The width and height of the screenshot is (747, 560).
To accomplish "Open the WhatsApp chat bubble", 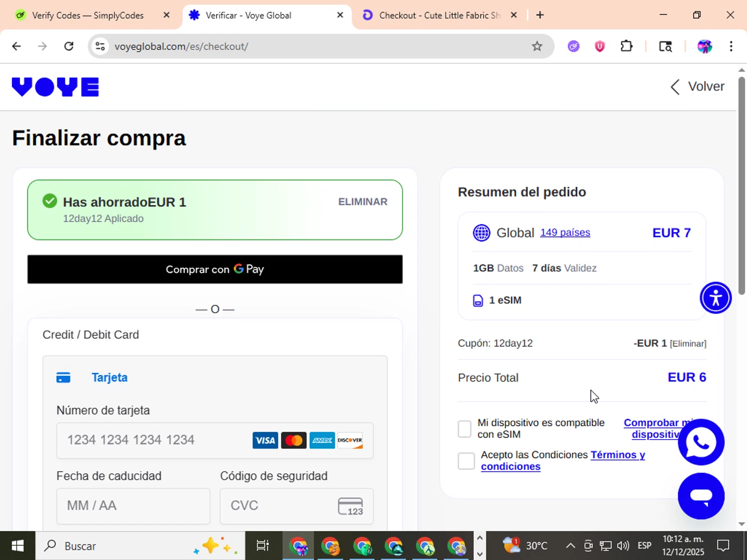I will (x=701, y=442).
